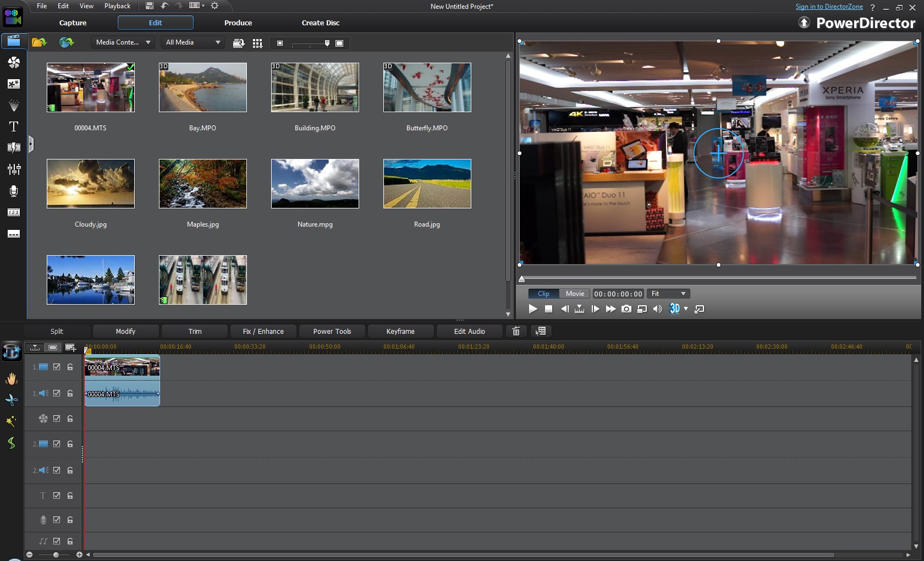Open the Effect Room from the sidebar
Viewport: 924px width, 561px height.
pos(14,63)
